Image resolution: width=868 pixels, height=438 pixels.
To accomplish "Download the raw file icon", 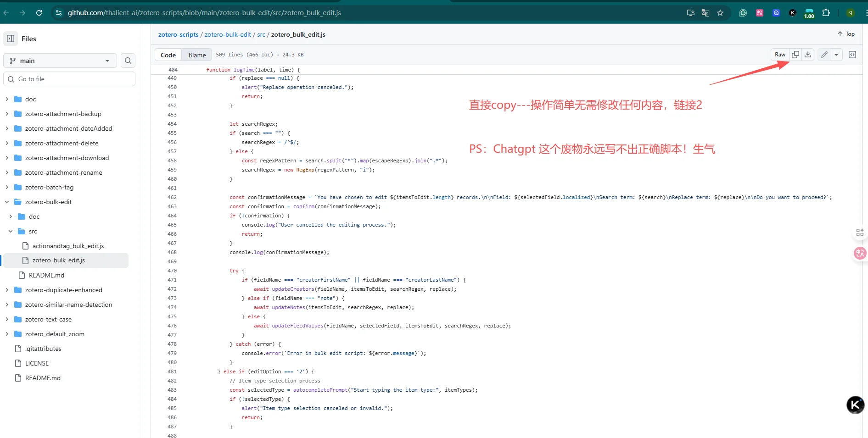I will click(x=808, y=54).
